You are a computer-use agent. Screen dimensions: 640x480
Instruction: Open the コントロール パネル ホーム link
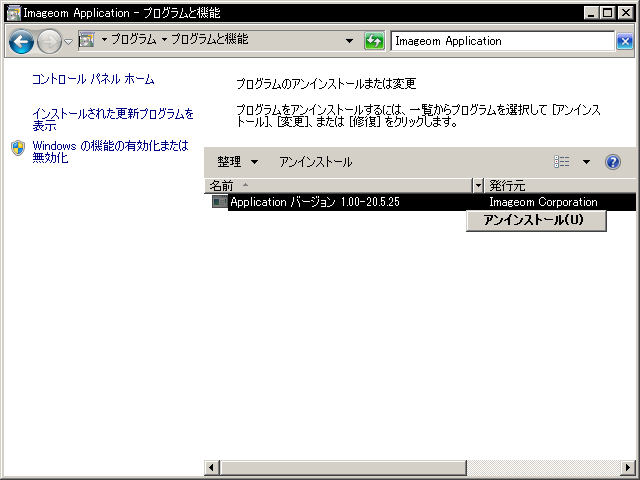93,79
